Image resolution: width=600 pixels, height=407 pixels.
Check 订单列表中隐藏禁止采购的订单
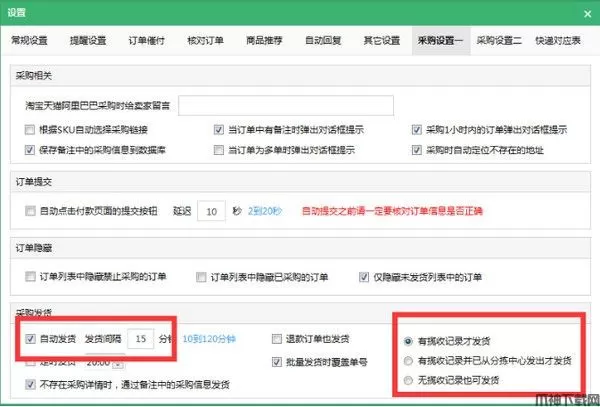tap(30, 276)
